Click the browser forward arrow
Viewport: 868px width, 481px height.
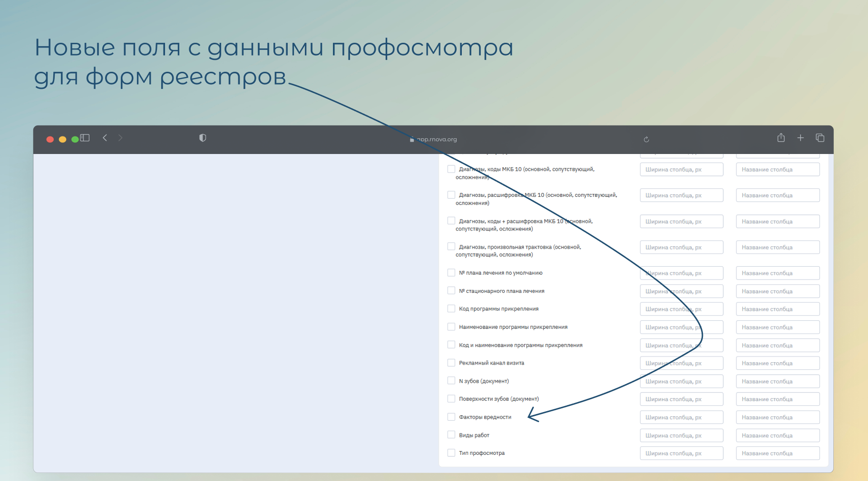click(x=120, y=138)
